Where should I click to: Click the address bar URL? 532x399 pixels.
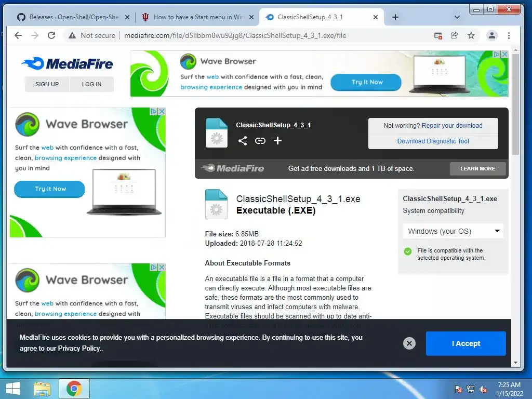click(x=235, y=36)
